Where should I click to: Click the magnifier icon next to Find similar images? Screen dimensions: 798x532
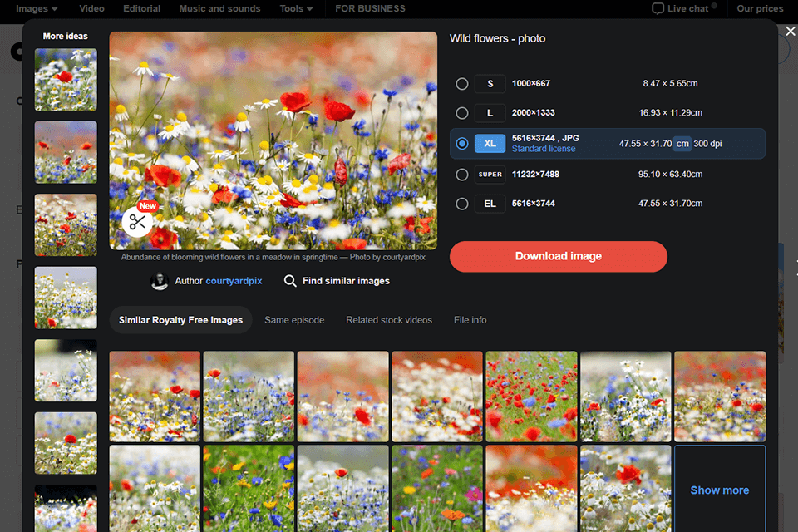[x=290, y=281]
